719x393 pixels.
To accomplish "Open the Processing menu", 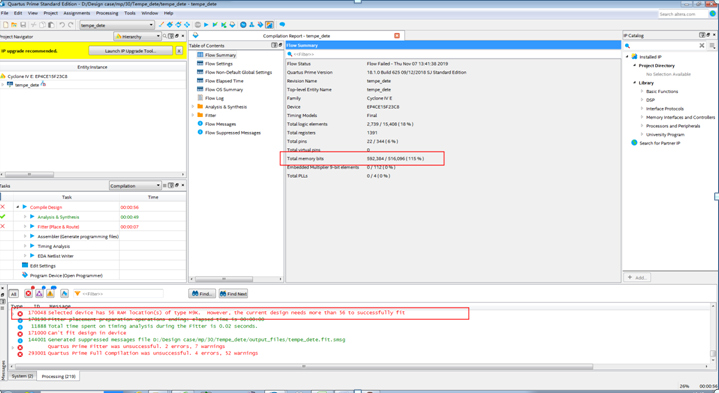I will point(107,13).
